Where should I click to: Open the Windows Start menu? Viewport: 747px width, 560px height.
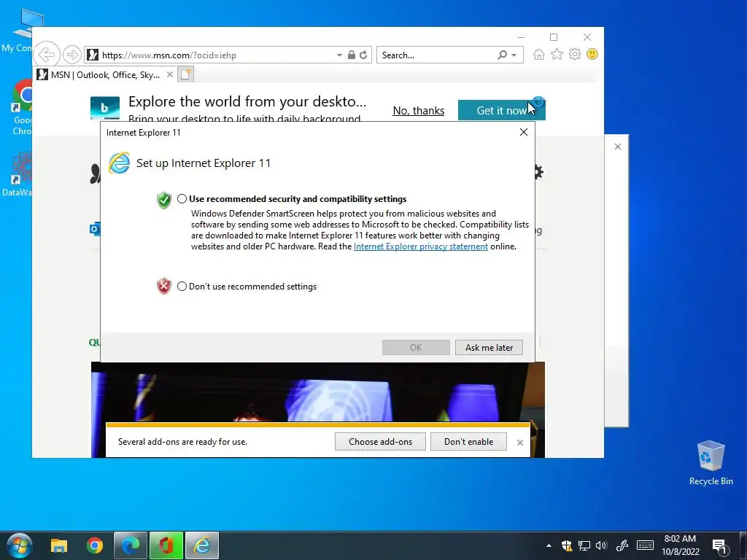tap(19, 545)
